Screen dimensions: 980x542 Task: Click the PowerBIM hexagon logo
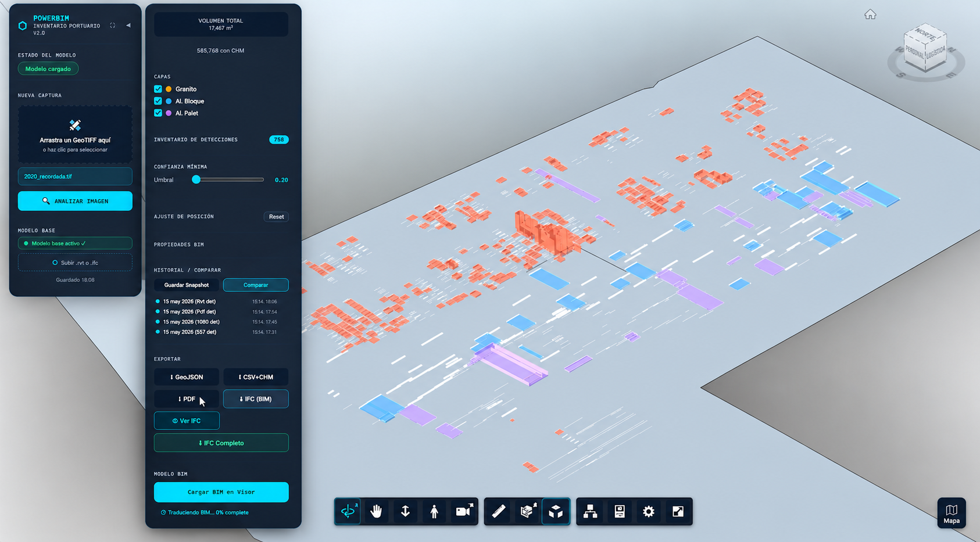23,26
